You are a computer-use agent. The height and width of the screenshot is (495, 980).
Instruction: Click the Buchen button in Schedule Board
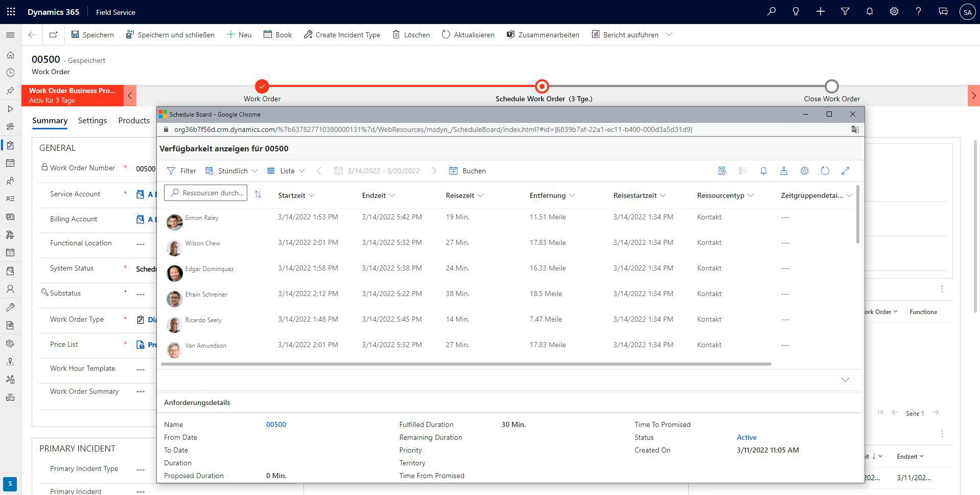pyautogui.click(x=468, y=171)
